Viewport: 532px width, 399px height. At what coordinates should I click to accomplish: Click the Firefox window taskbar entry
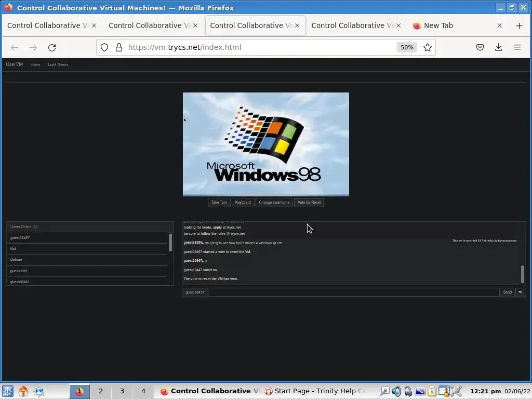coord(210,391)
